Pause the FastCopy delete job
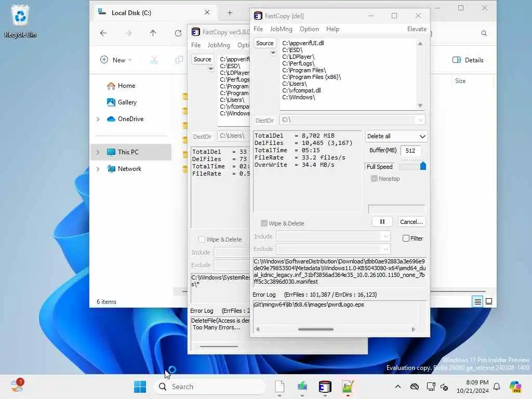The height and width of the screenshot is (399, 532). [382, 221]
